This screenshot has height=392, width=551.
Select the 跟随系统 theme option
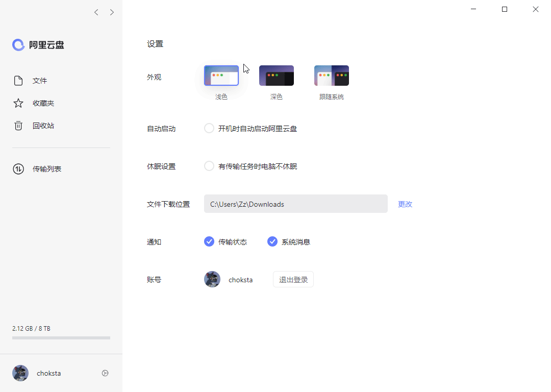(332, 75)
